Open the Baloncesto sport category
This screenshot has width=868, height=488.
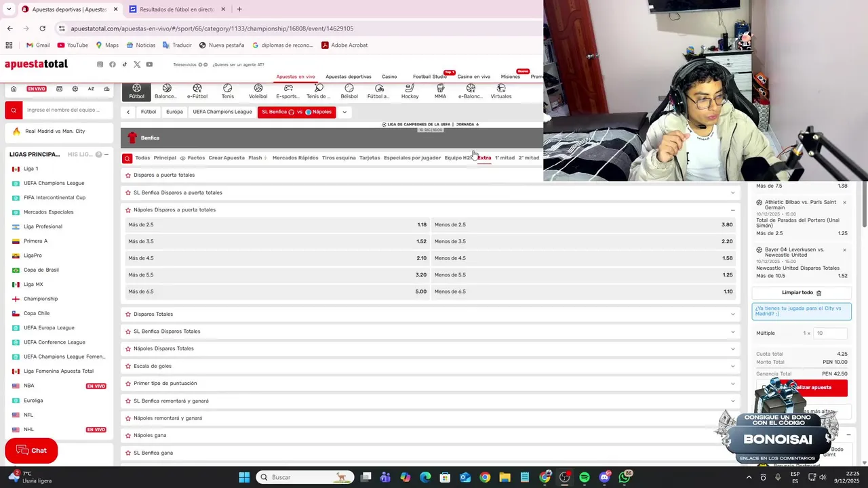click(167, 91)
